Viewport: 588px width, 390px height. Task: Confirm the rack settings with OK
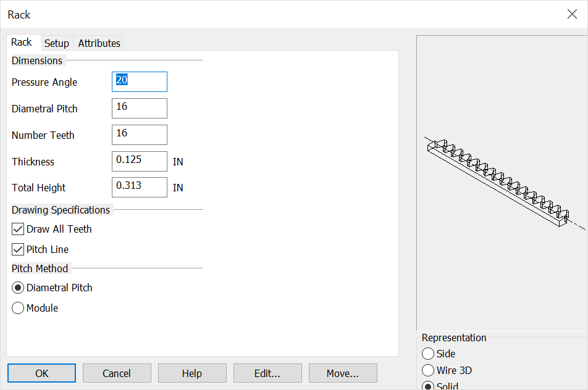pyautogui.click(x=41, y=373)
